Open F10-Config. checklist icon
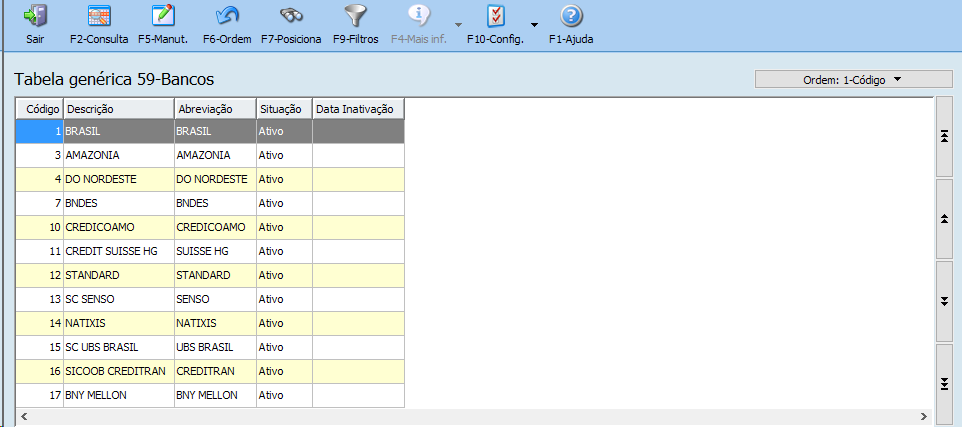The image size is (962, 427). 495,17
